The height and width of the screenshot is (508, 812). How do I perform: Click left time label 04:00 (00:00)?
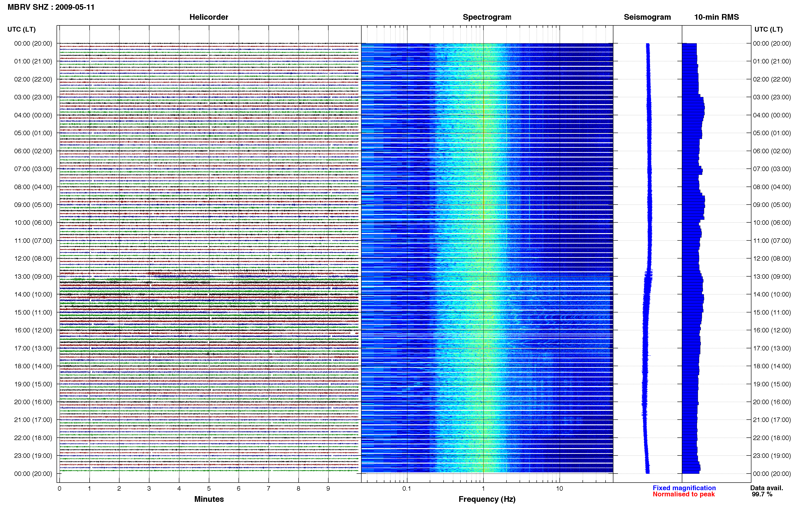point(33,115)
